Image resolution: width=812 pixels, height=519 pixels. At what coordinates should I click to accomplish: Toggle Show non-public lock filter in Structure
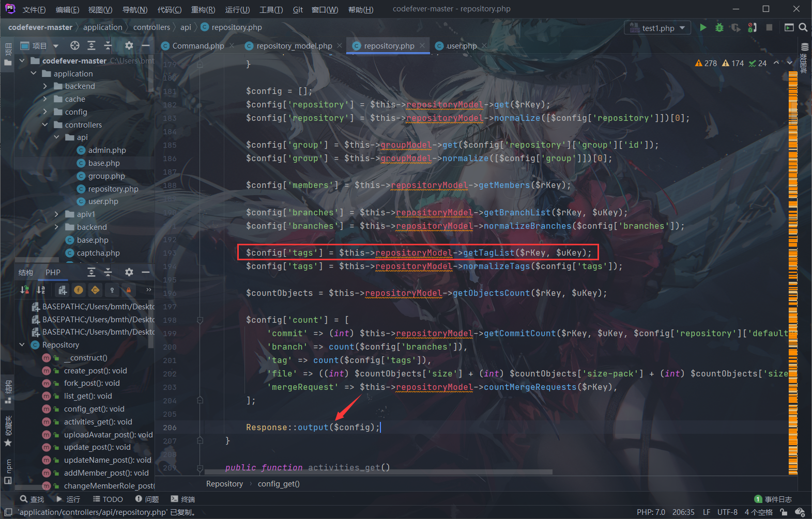[x=129, y=290]
